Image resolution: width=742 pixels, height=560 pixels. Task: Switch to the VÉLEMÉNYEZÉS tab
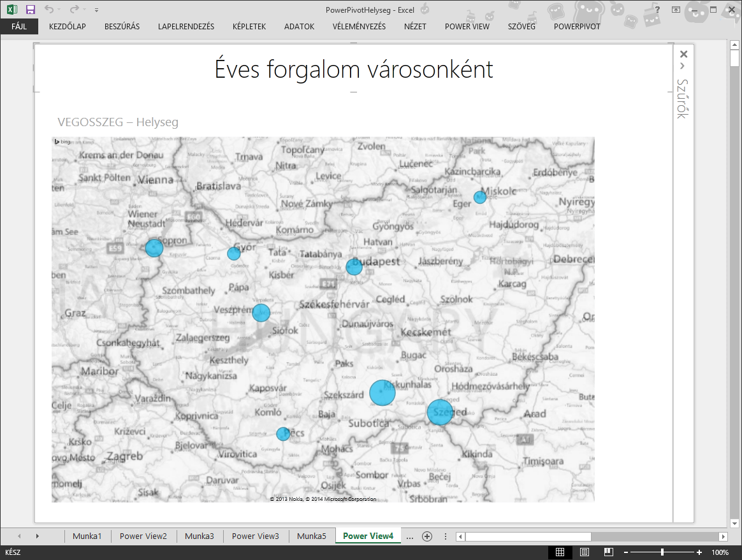359,27
